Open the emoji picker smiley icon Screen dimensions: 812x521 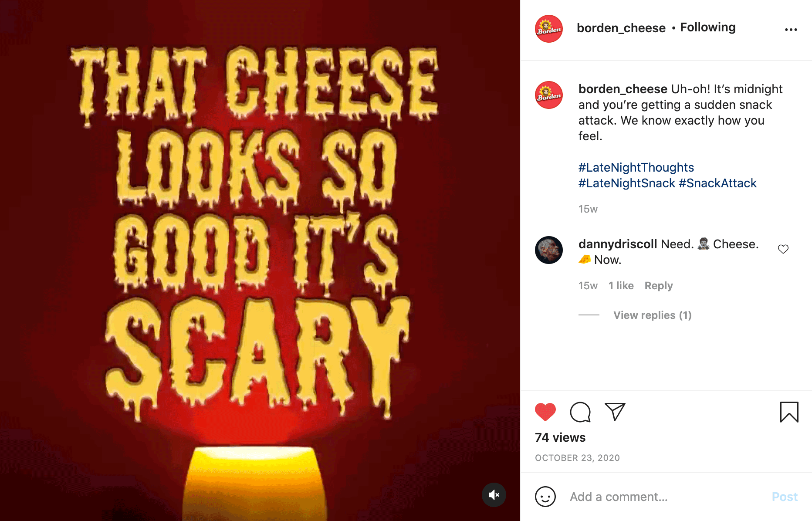click(545, 497)
